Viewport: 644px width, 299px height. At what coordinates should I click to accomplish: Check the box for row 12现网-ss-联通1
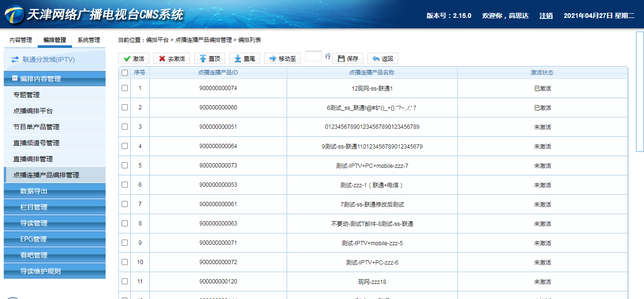124,88
